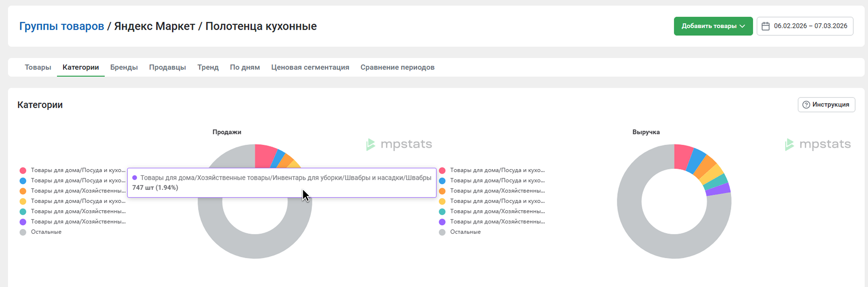Image resolution: width=868 pixels, height=287 pixels.
Task: Toggle gray Остальные marker in Выручка legend
Action: [442, 232]
